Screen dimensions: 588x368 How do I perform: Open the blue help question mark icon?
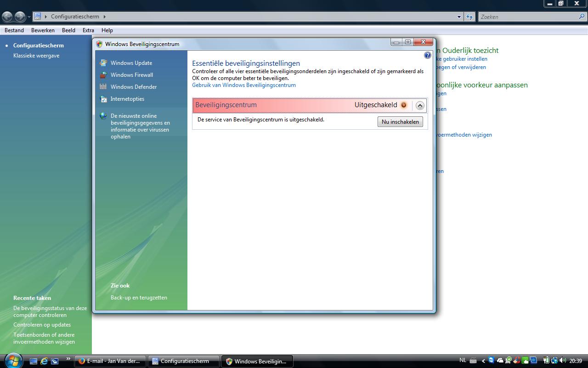(428, 55)
